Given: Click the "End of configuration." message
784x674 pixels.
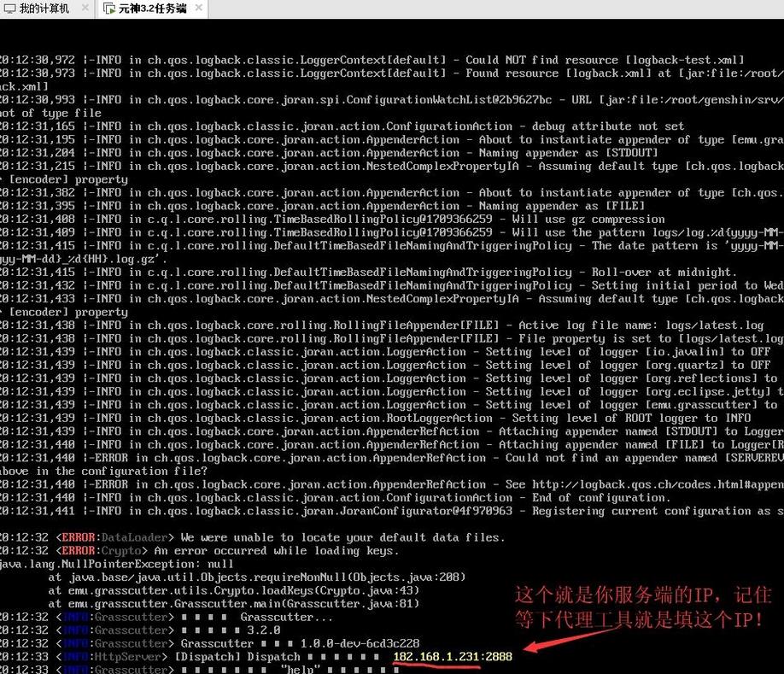Looking at the screenshot, I should point(600,498).
